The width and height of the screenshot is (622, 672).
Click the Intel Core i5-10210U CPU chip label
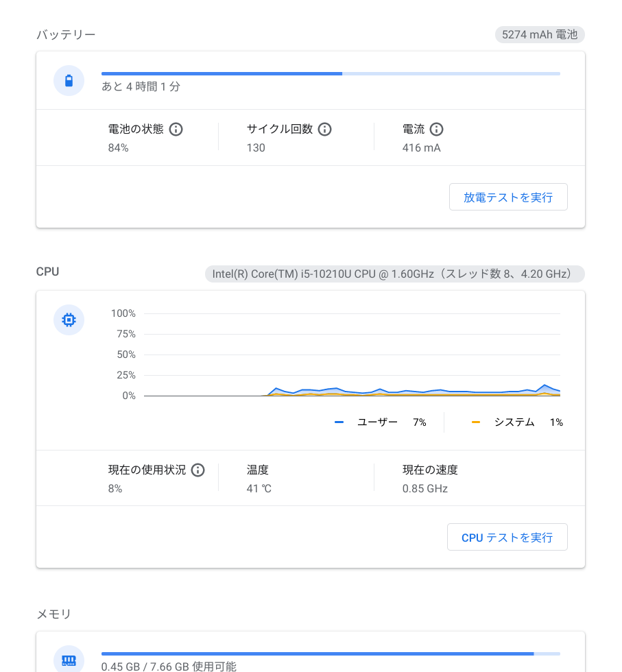[395, 274]
